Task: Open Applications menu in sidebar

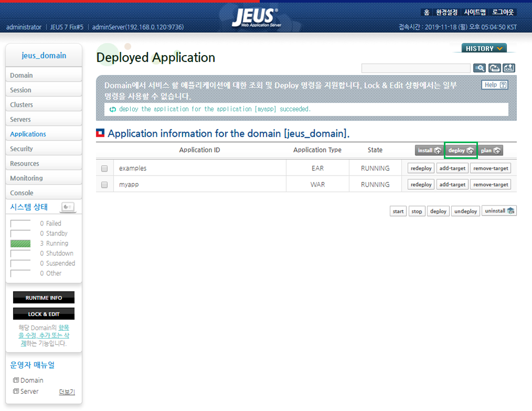Action: click(44, 134)
